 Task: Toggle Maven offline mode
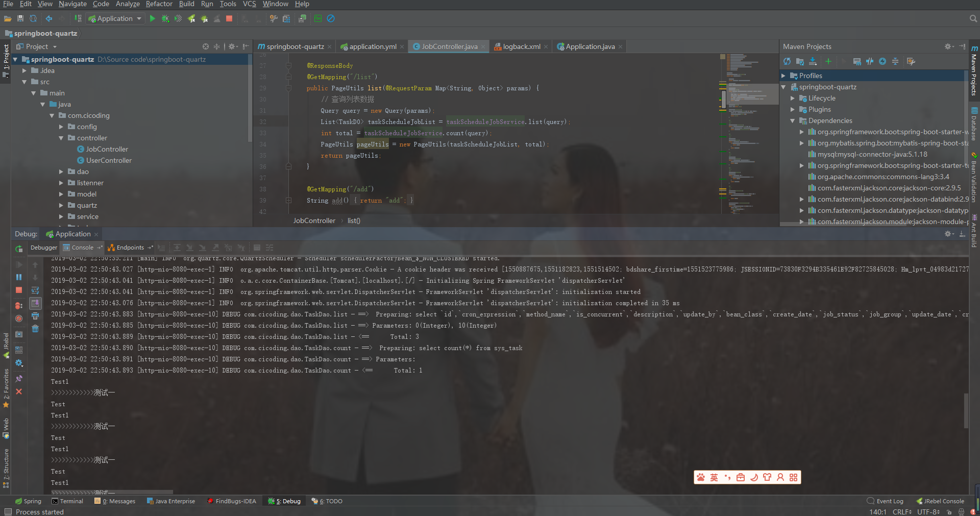pyautogui.click(x=870, y=61)
